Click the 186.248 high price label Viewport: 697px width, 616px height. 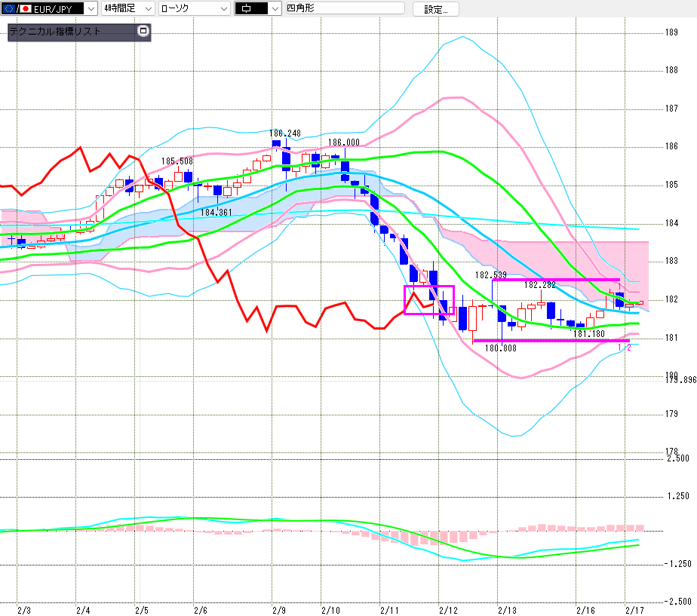287,133
